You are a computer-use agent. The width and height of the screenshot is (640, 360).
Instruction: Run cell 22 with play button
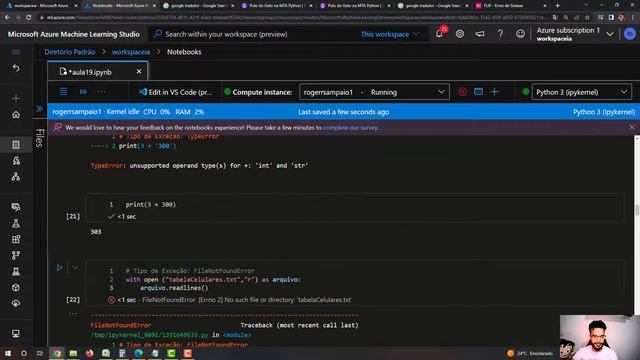pos(60,268)
